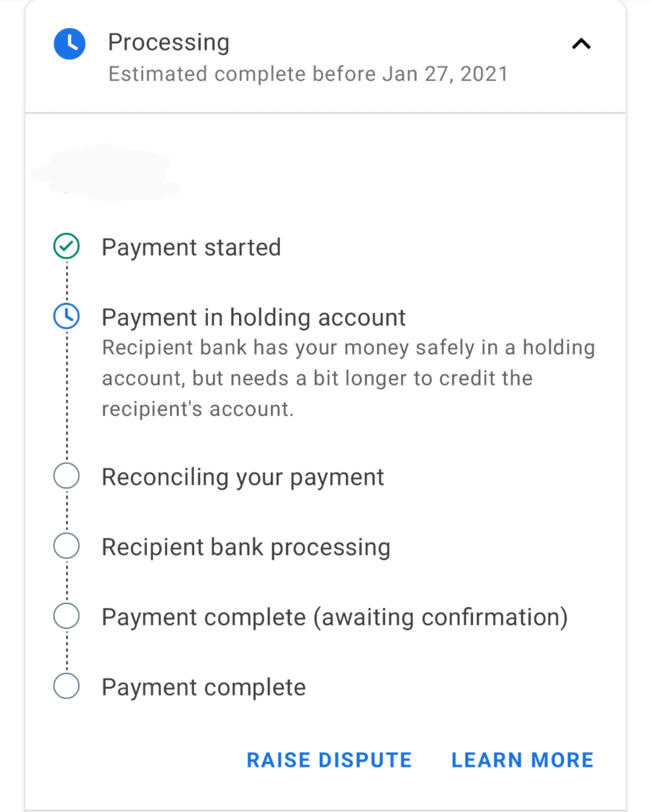This screenshot has height=812, width=651.
Task: Select the Payment started step label
Action: coord(191,247)
